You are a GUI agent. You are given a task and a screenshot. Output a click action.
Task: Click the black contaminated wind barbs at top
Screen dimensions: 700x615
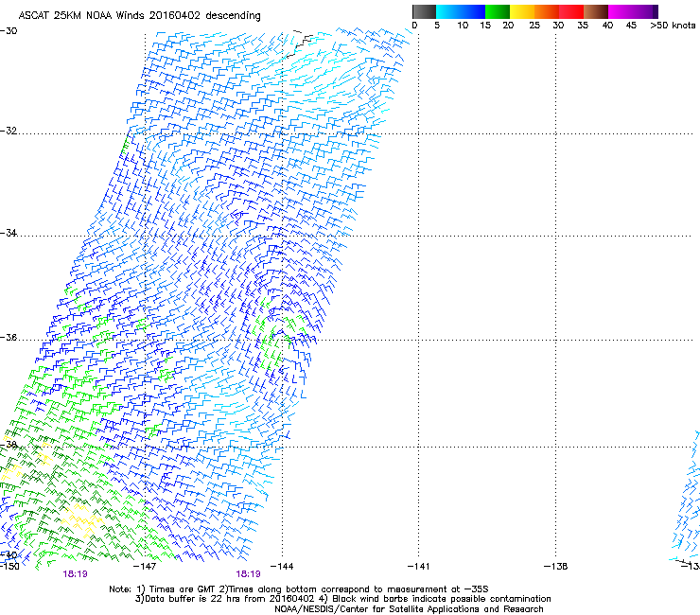tap(300, 43)
